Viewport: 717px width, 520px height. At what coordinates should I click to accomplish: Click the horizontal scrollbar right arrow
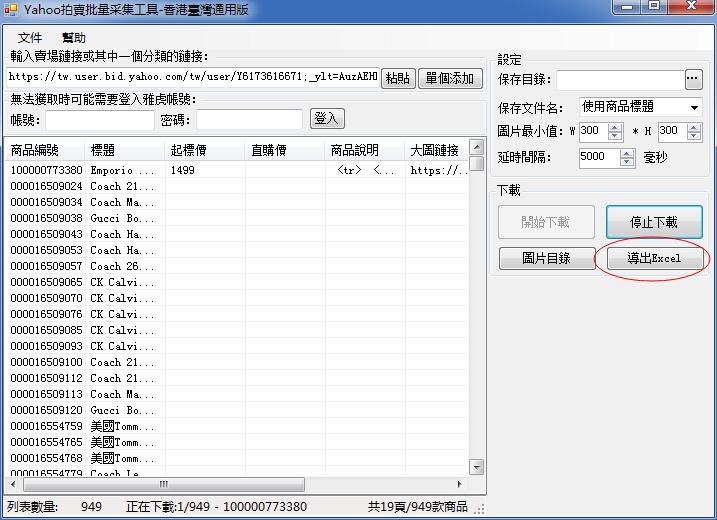pyautogui.click(x=460, y=484)
